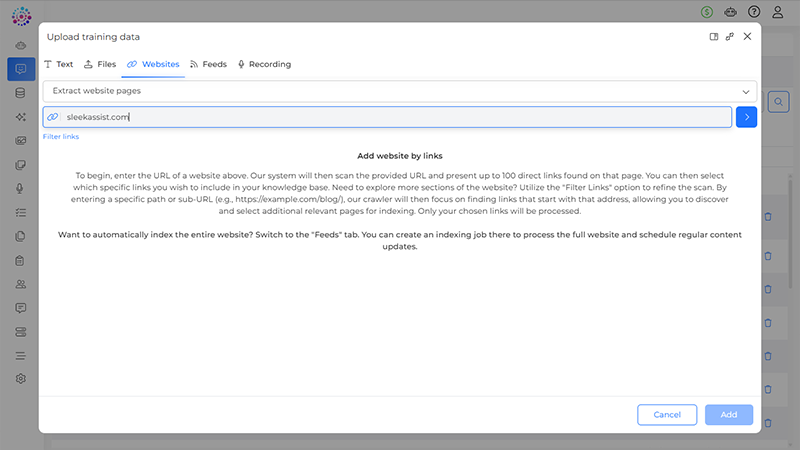
Task: Switch to the Files tab
Action: [x=100, y=64]
